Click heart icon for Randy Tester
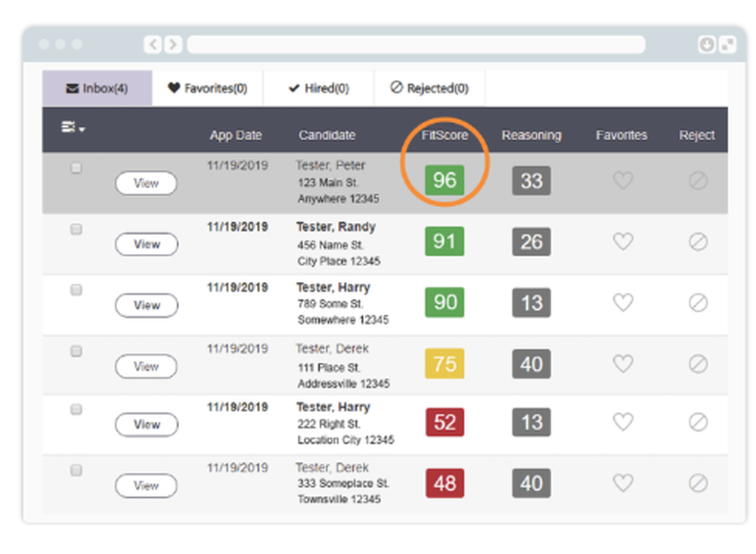The height and width of the screenshot is (554, 756). click(622, 242)
